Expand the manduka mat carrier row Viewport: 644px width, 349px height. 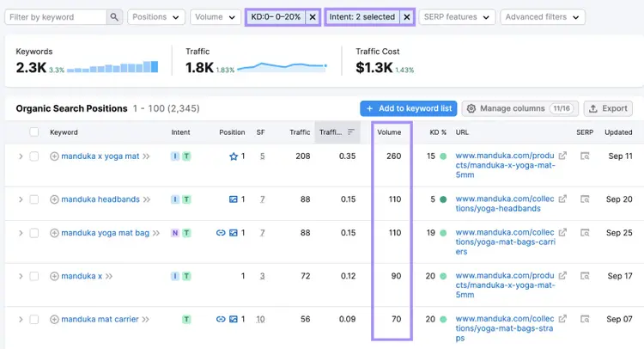21,320
